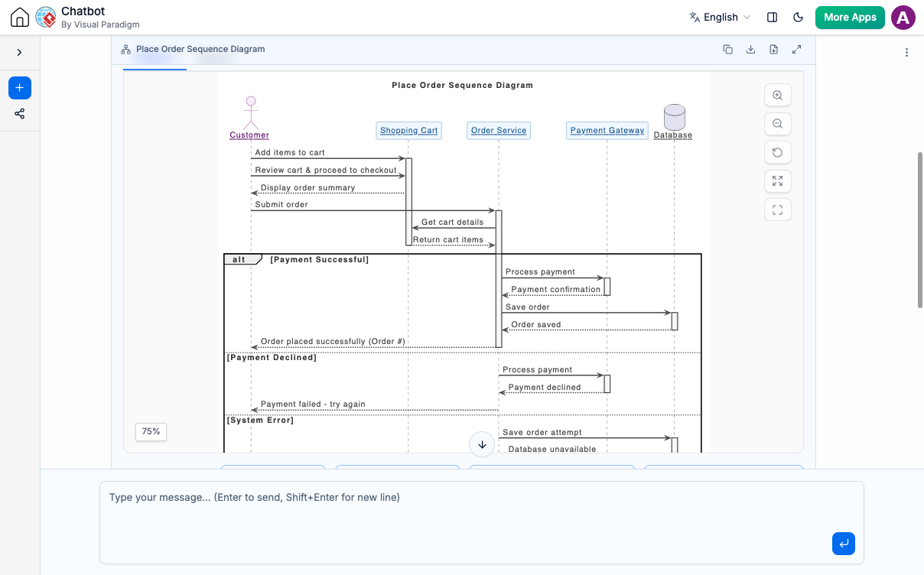Select the Payment Gateway lifeline
The height and width of the screenshot is (575, 924).
pos(607,131)
